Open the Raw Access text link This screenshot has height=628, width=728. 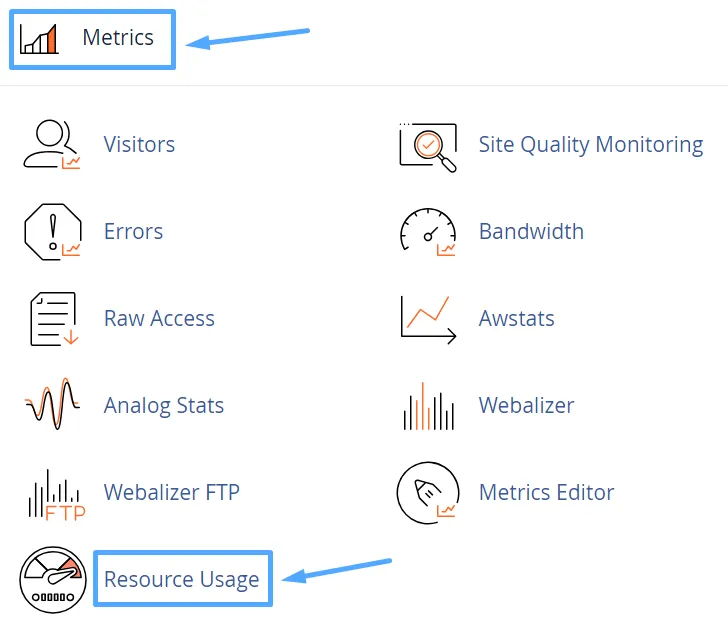click(159, 319)
